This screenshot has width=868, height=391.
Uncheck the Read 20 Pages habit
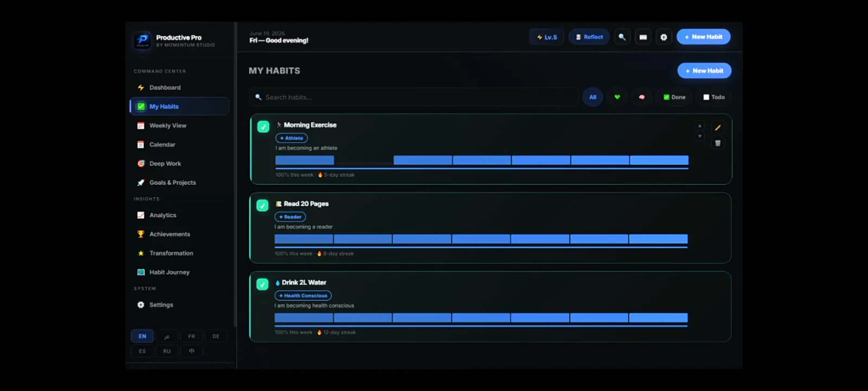point(263,206)
